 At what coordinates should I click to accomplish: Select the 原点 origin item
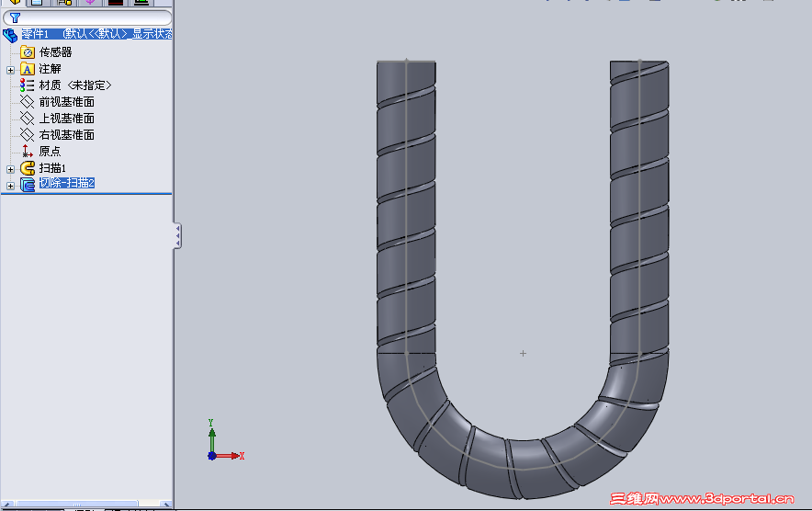pyautogui.click(x=51, y=152)
